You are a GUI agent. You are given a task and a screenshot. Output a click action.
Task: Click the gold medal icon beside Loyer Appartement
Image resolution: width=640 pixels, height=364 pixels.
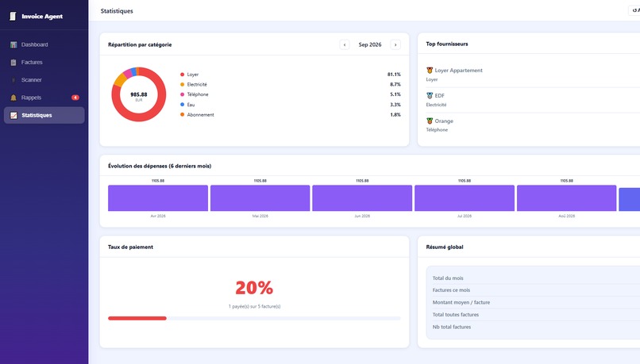(430, 70)
